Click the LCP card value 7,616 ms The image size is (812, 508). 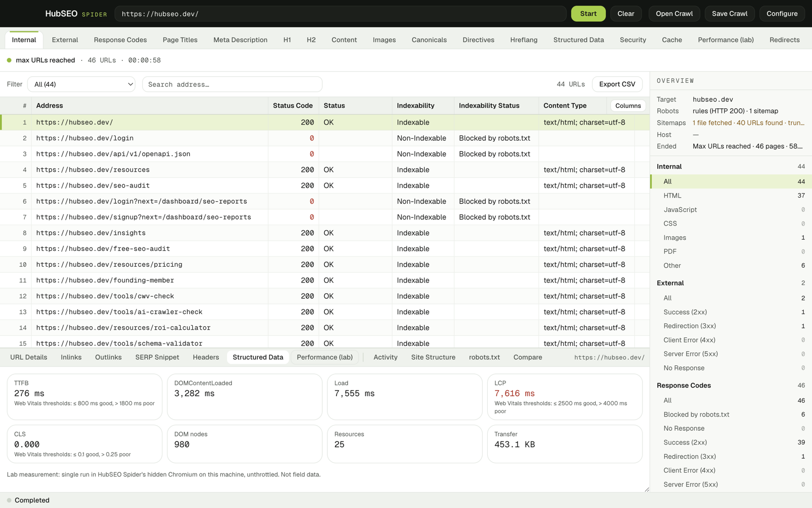click(x=515, y=394)
